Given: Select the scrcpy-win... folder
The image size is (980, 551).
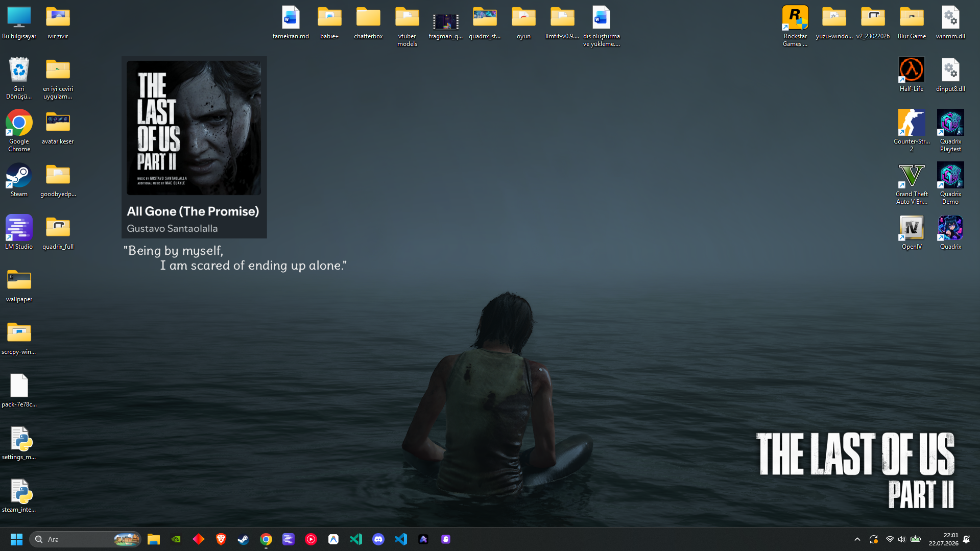Looking at the screenshot, I should click(19, 338).
